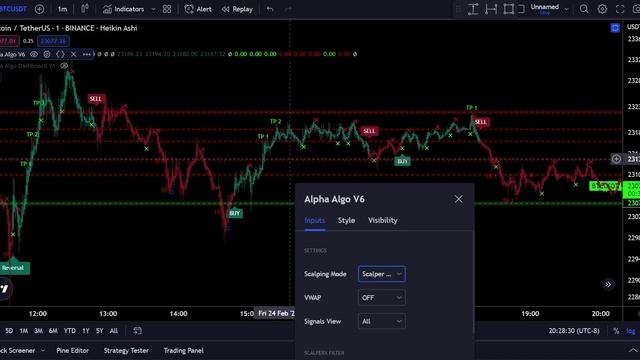Expand the bottom panel with chevron
Viewport: 640px width, 360px height.
point(633,350)
